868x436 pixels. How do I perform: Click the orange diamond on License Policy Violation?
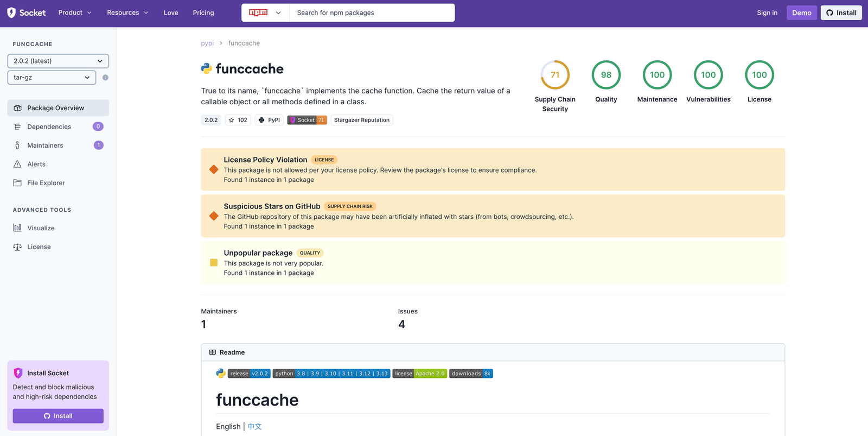pos(214,169)
